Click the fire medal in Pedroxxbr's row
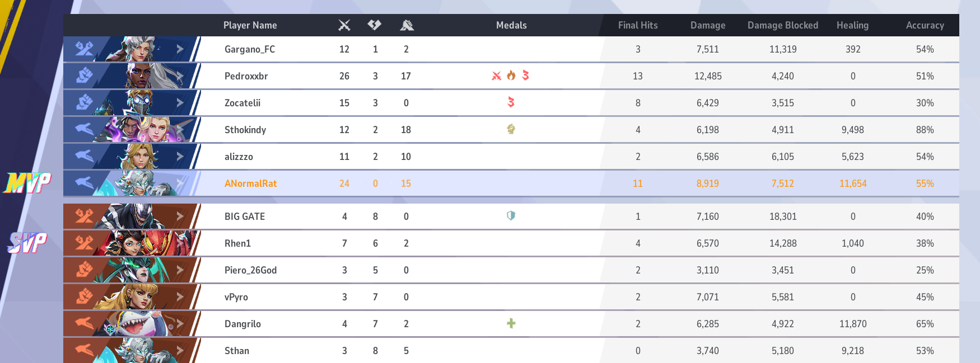This screenshot has height=363, width=980. (x=511, y=76)
